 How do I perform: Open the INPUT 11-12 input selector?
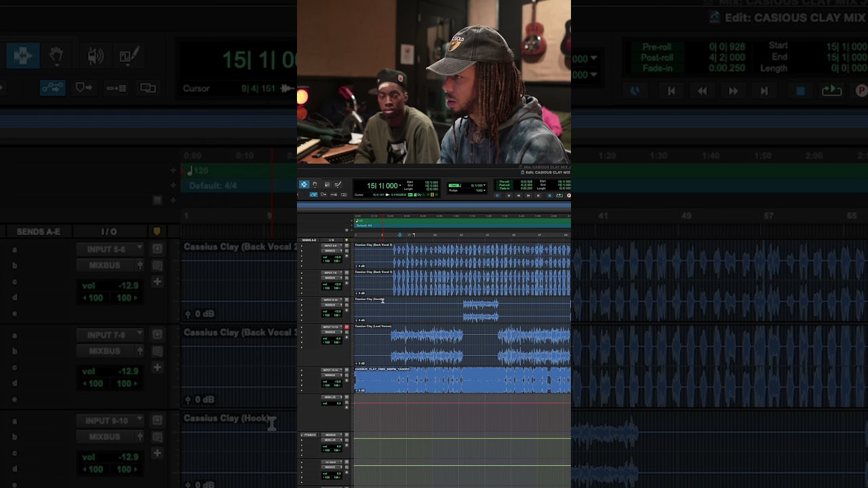332,327
